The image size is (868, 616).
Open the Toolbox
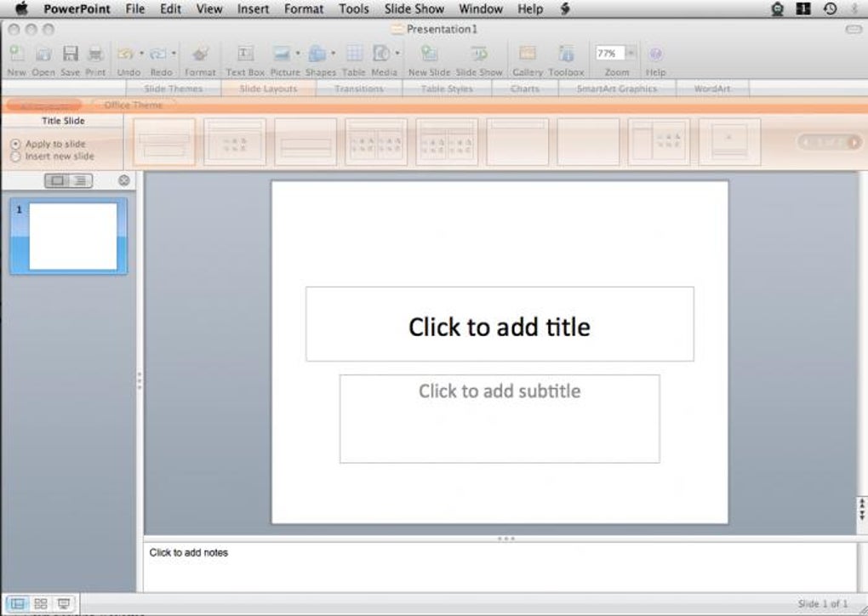[x=566, y=54]
